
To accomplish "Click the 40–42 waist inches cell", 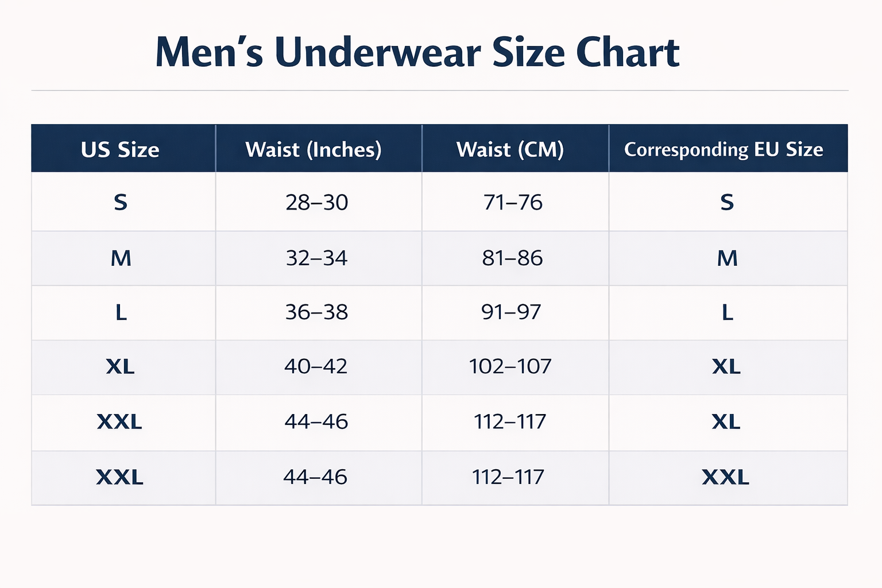I will pyautogui.click(x=316, y=366).
